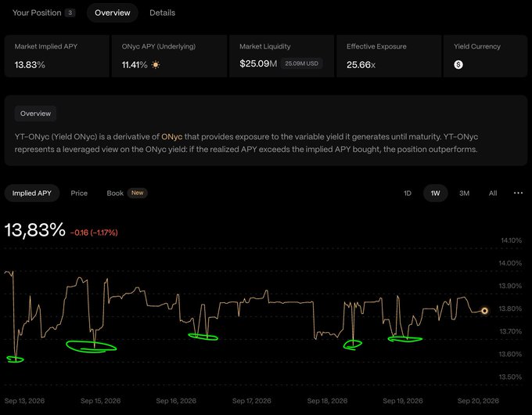
Task: Click the Overview section label
Action: [x=36, y=114]
